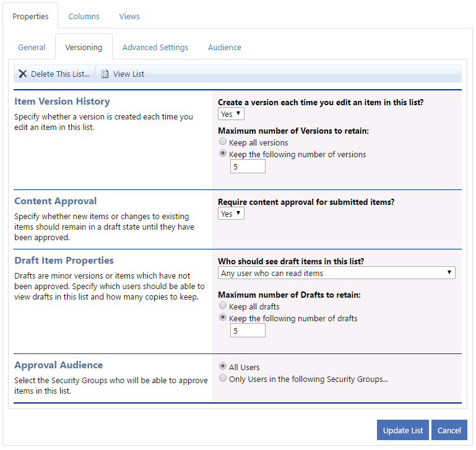Click the number of drafts input field
The width and height of the screenshot is (476, 450).
248,331
